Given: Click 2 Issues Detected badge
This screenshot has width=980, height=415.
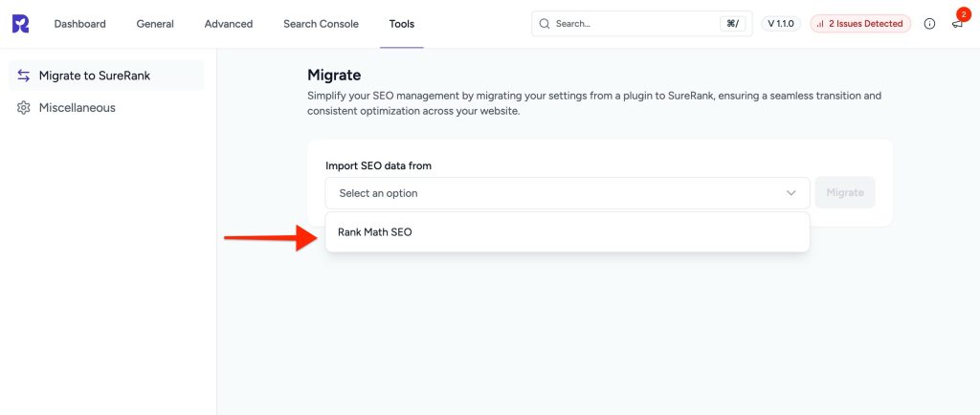Looking at the screenshot, I should (x=860, y=24).
